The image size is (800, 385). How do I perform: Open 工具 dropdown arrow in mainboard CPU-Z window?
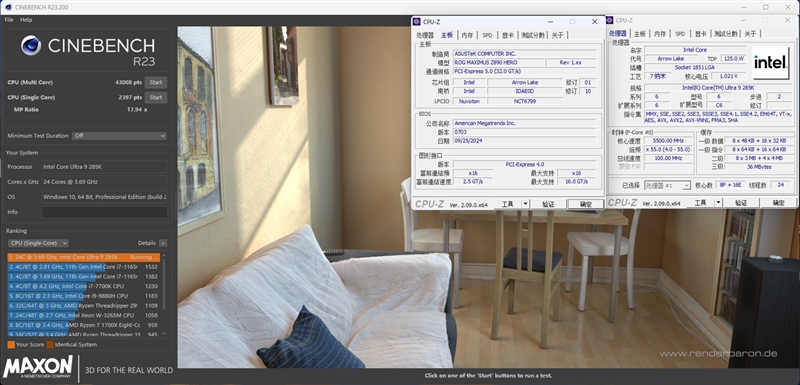point(526,204)
